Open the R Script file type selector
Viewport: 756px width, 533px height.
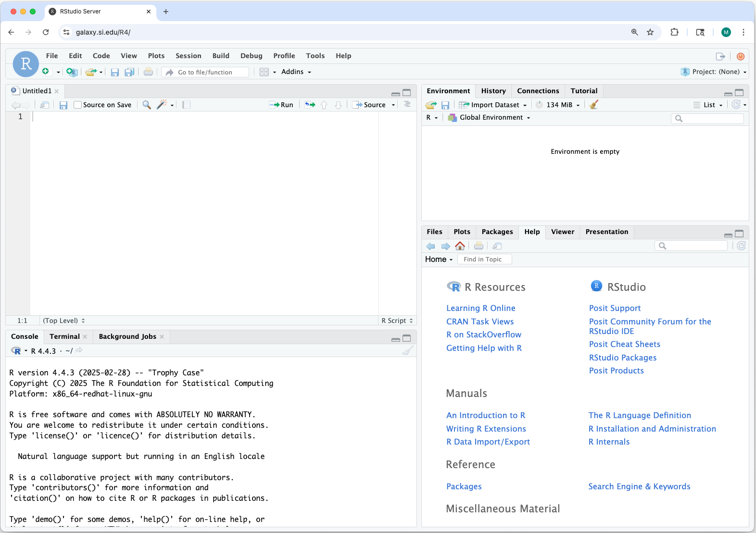(397, 321)
